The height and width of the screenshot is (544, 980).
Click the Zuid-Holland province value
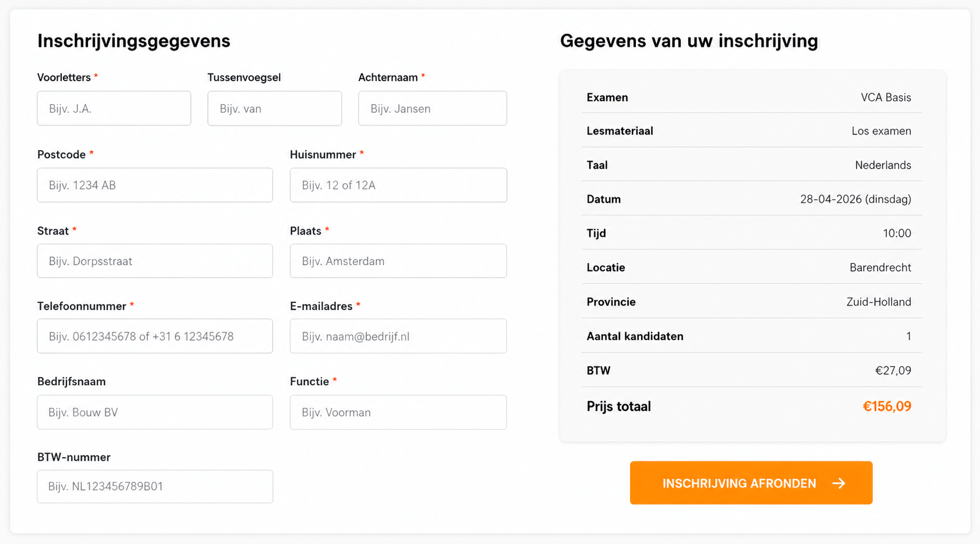(878, 302)
